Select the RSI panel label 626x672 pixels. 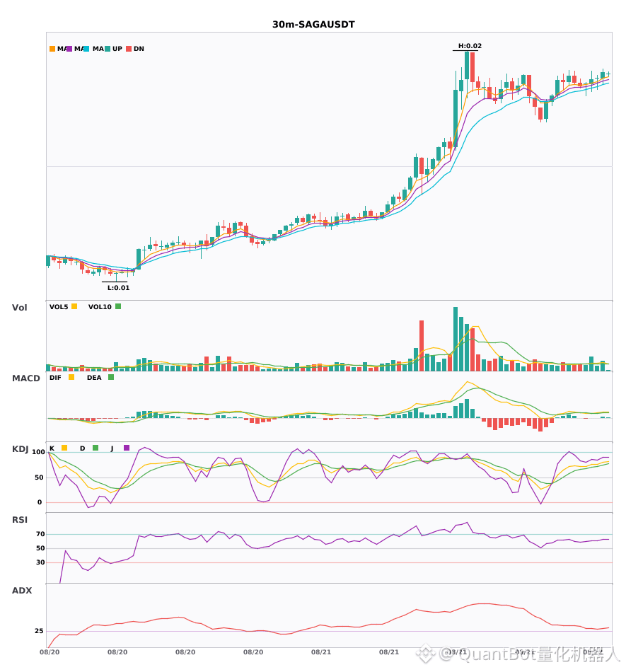20,519
